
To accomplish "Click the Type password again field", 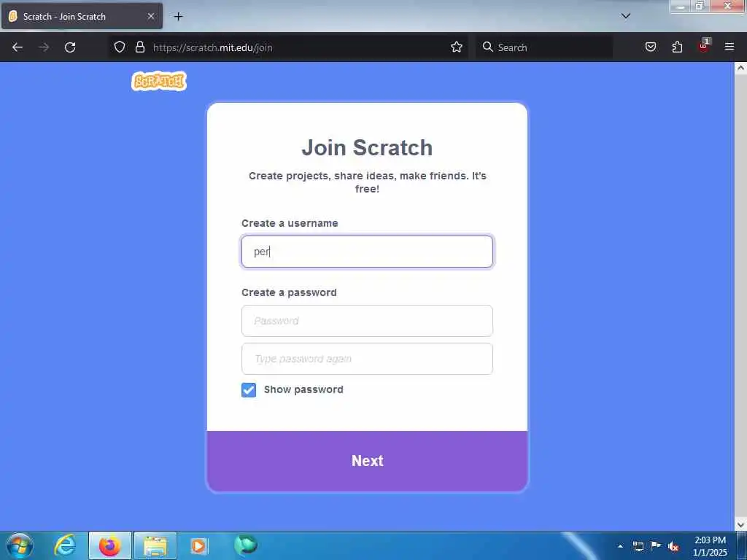I will (x=367, y=359).
